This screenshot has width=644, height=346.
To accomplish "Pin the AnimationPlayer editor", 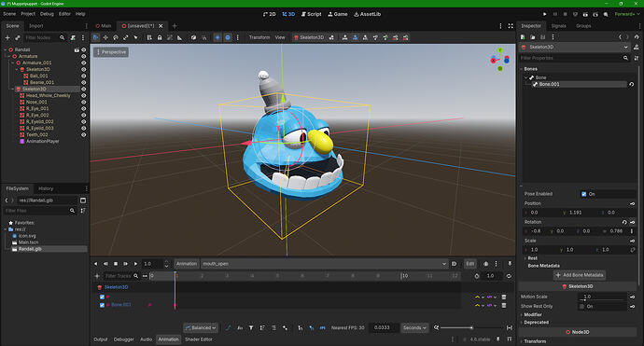I will click(510, 264).
